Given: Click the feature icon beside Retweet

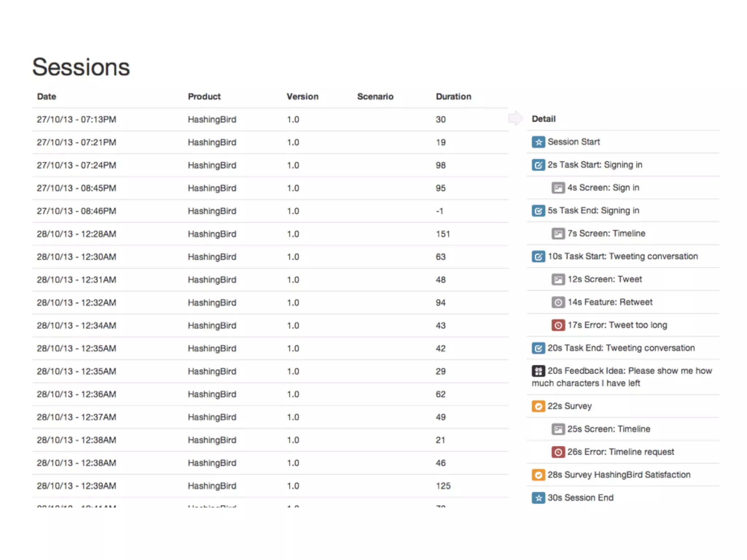Looking at the screenshot, I should (558, 302).
